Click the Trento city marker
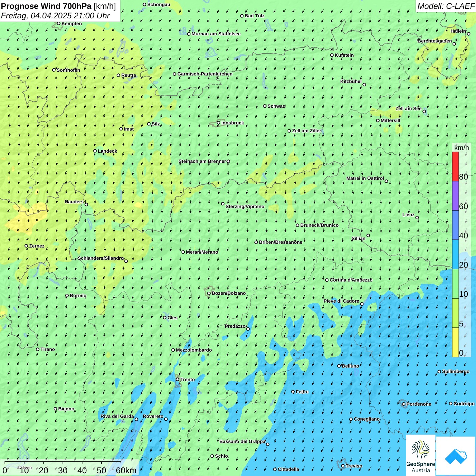 tap(177, 379)
